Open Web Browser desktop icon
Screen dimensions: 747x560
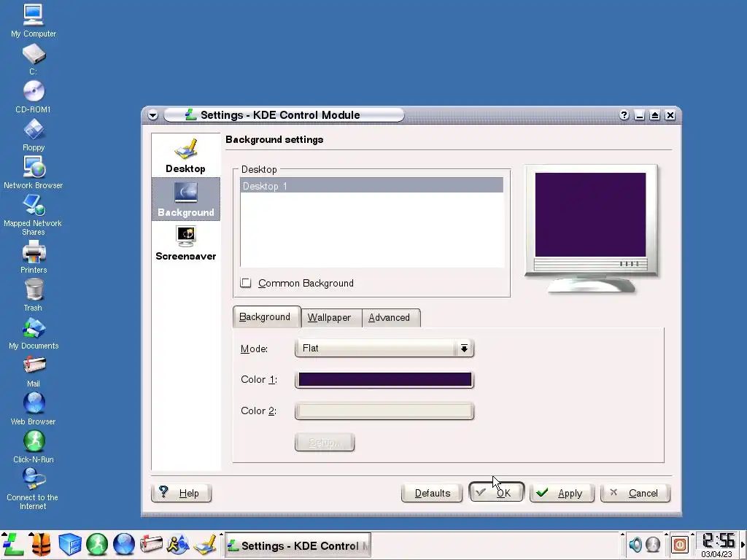point(34,409)
